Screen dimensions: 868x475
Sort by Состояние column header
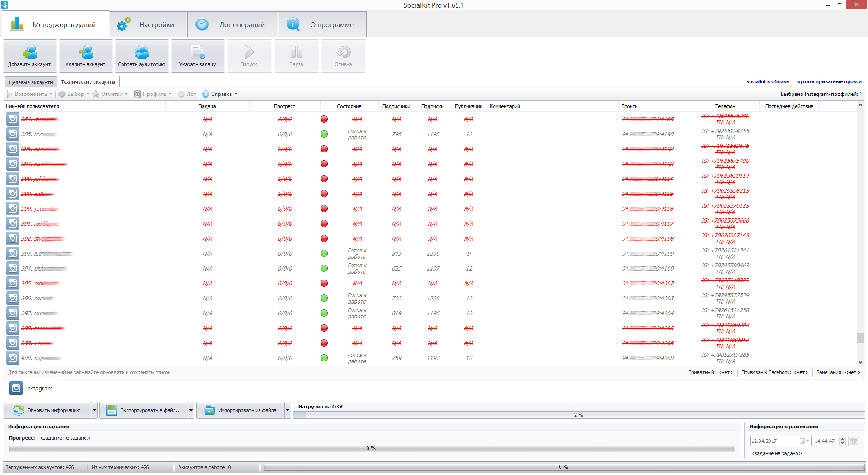pos(349,106)
